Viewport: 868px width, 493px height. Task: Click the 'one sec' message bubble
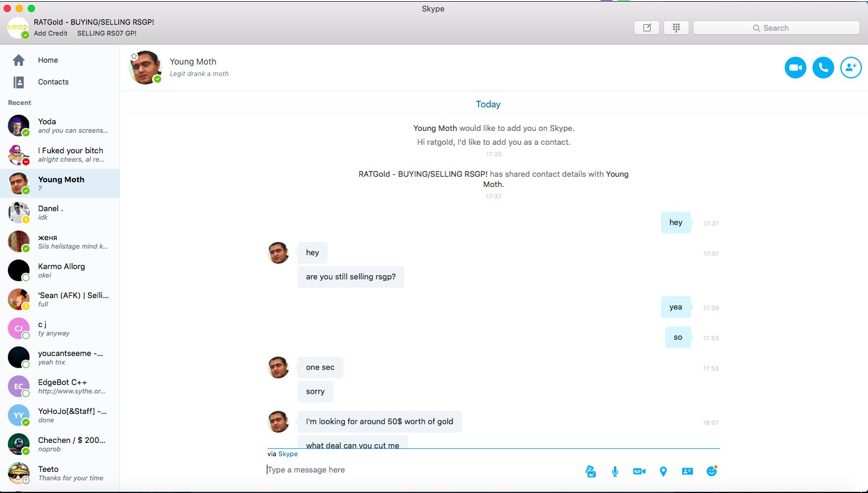click(321, 367)
